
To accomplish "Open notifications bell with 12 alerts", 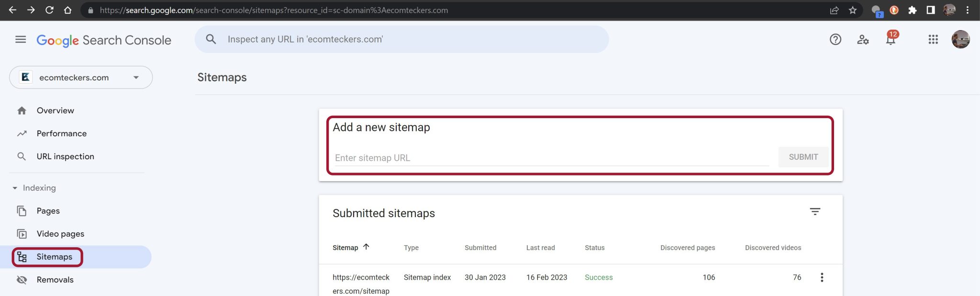I will pyautogui.click(x=891, y=39).
